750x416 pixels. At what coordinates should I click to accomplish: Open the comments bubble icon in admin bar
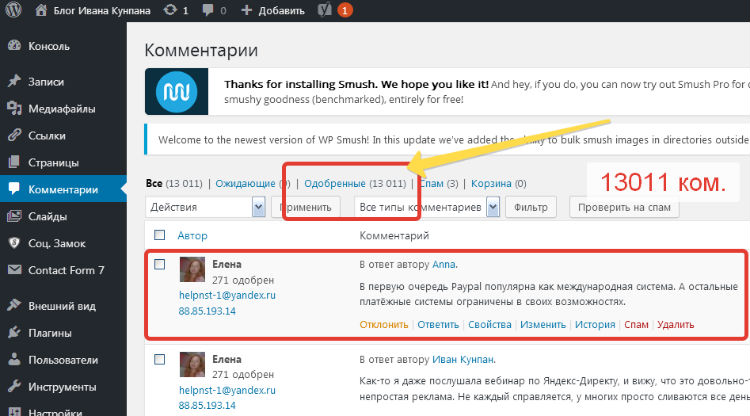208,10
